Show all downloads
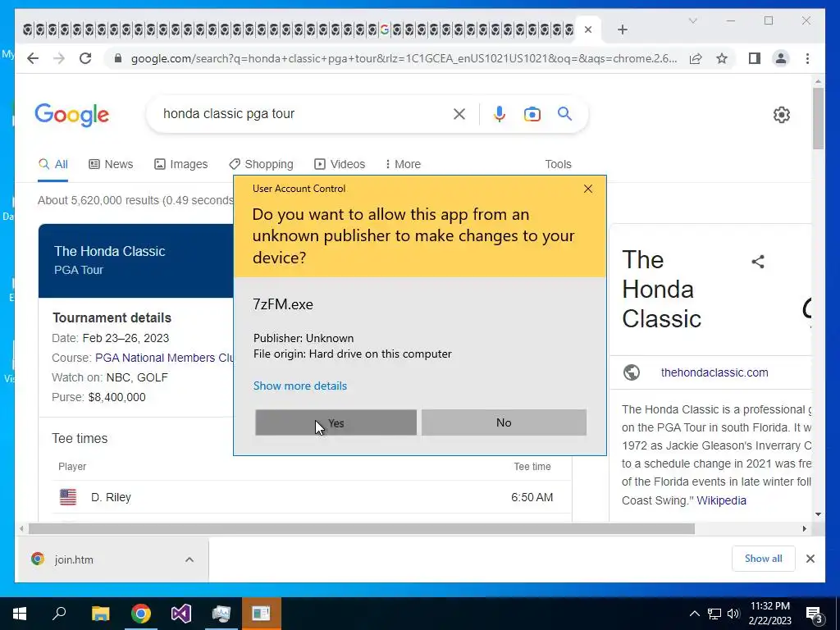840x630 pixels. click(x=763, y=559)
